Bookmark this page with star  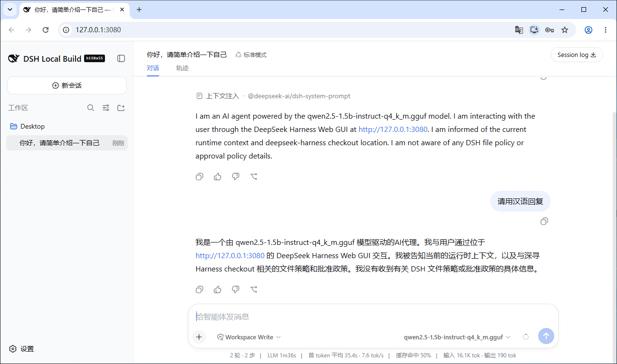[x=565, y=30]
